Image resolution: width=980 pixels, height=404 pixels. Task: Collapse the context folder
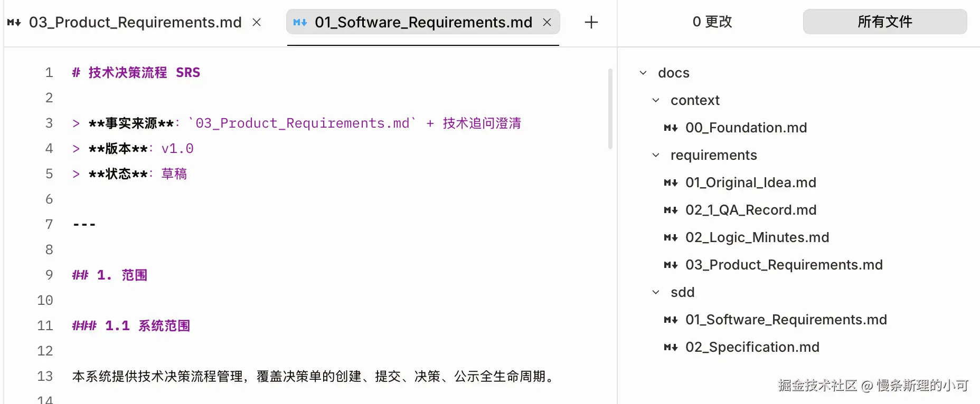coord(656,100)
